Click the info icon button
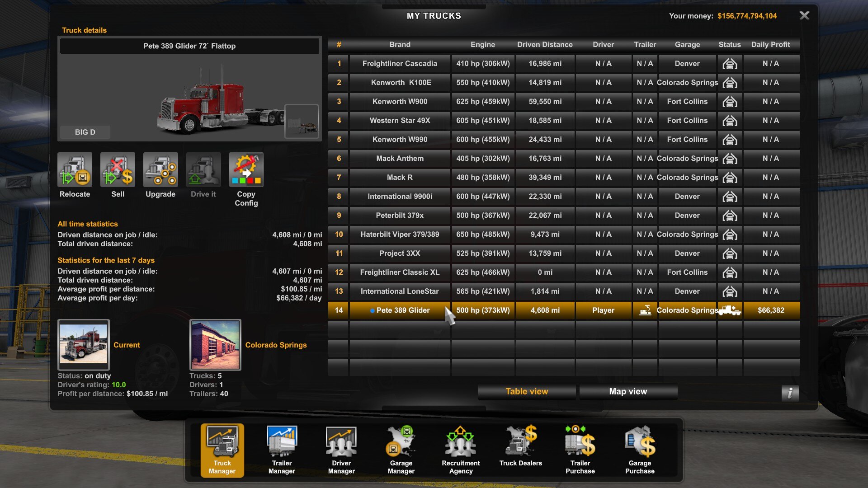The height and width of the screenshot is (488, 868). [790, 393]
